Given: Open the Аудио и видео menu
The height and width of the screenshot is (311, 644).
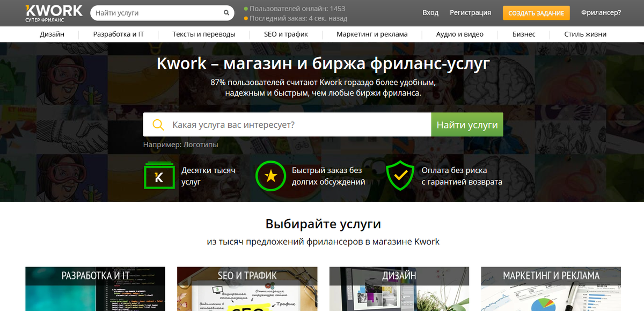Looking at the screenshot, I should click(460, 34).
